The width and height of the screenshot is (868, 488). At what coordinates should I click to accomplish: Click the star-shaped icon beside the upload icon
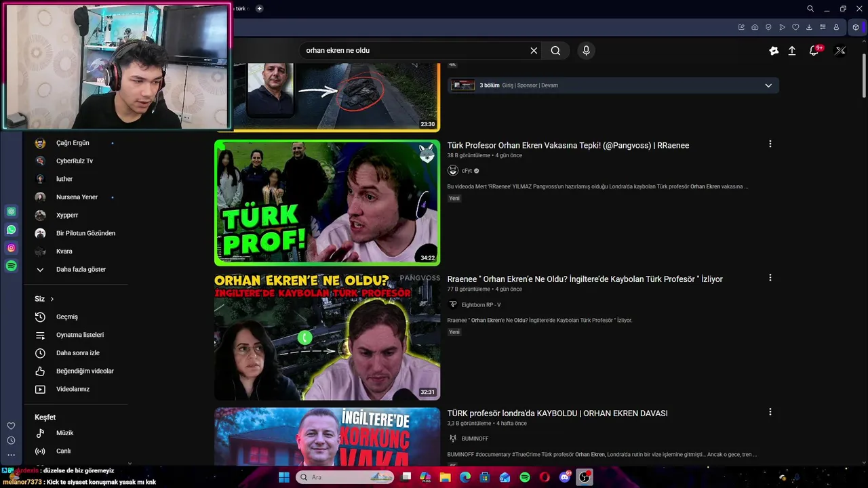click(x=774, y=51)
